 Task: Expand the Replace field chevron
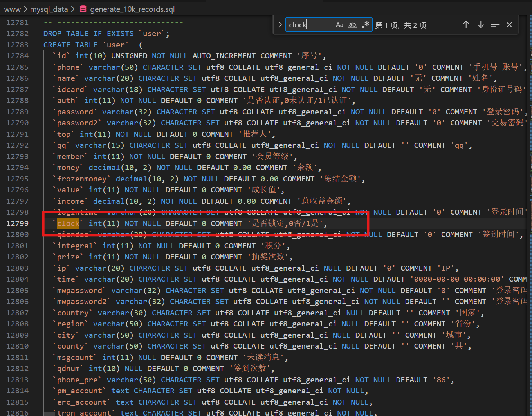coord(280,25)
